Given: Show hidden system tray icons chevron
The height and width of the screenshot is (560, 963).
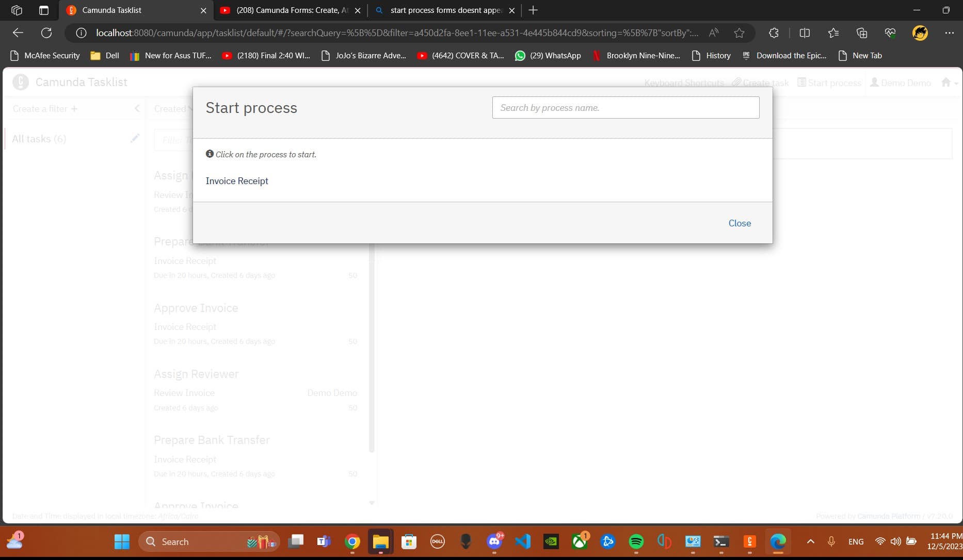Looking at the screenshot, I should tap(810, 541).
